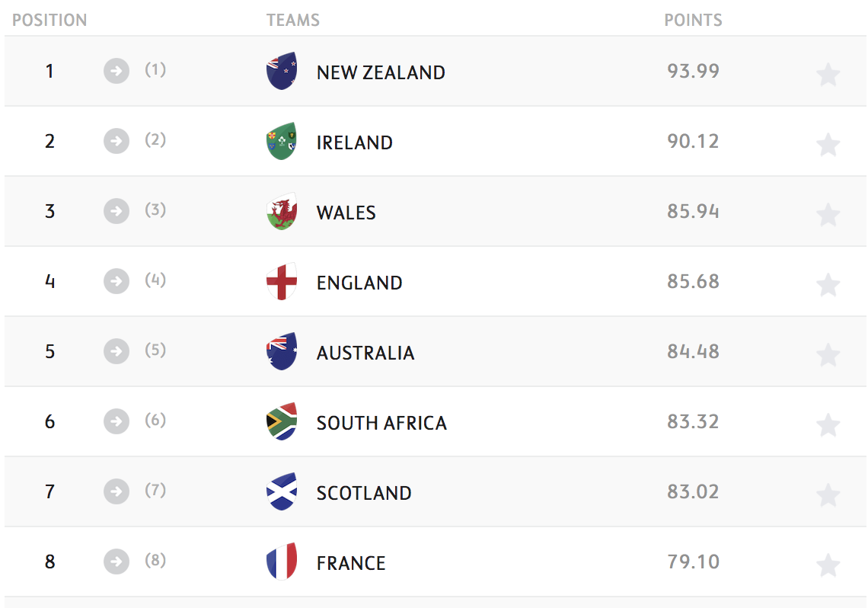Click the arrow circle beside position 1
The height and width of the screenshot is (608, 868).
click(116, 71)
